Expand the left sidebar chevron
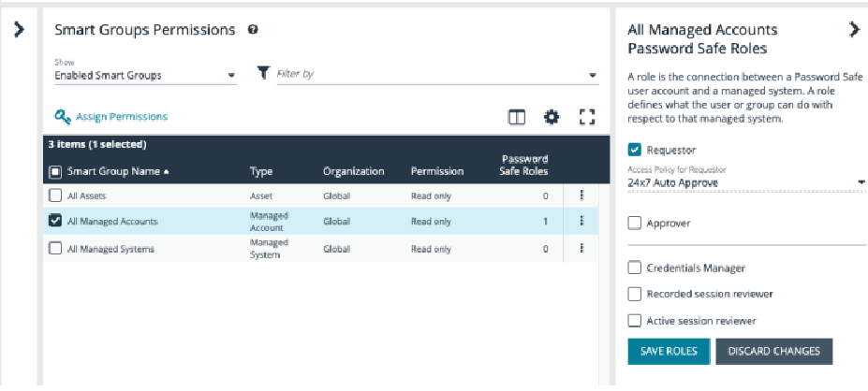 pos(19,30)
